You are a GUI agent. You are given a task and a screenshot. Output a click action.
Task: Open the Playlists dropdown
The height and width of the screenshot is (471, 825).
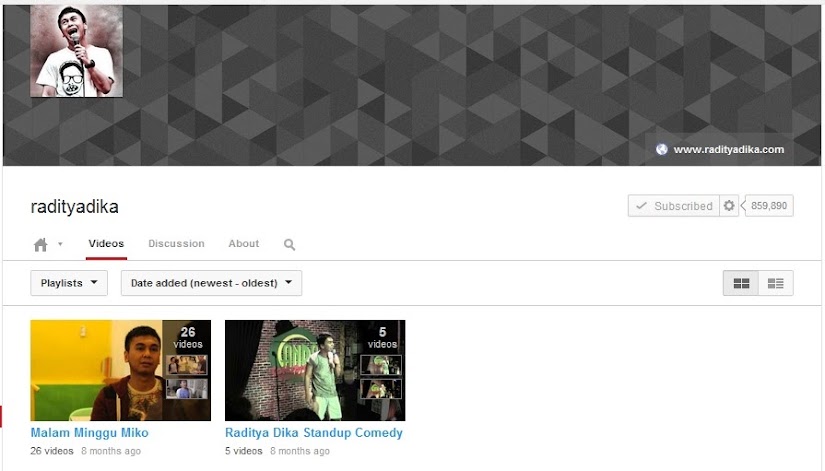point(69,283)
